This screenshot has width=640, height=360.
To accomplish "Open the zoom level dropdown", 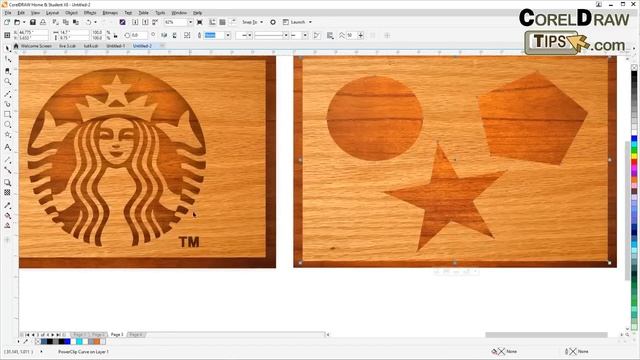I will pyautogui.click(x=190, y=22).
